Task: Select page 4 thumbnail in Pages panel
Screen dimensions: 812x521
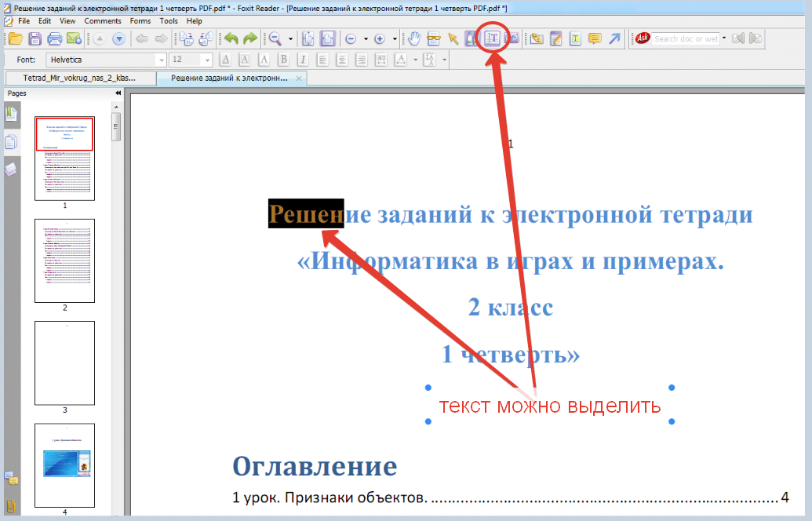Action: point(64,467)
